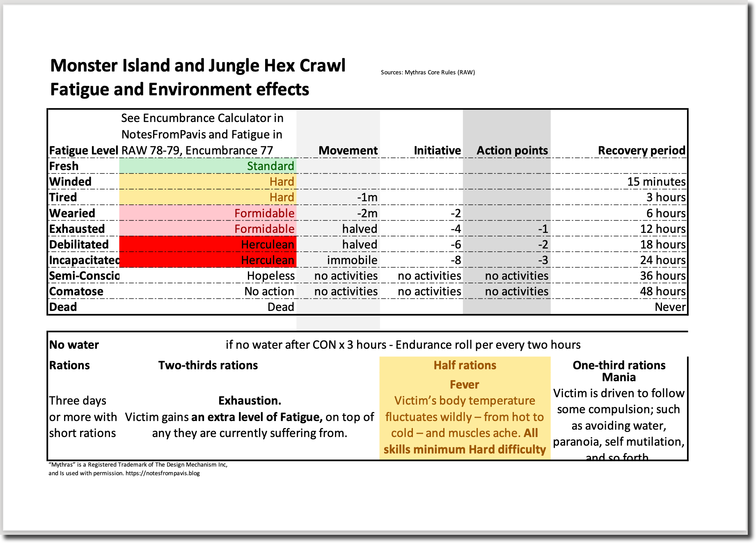Click the Initiative column header
The width and height of the screenshot is (756, 543).
(x=437, y=150)
